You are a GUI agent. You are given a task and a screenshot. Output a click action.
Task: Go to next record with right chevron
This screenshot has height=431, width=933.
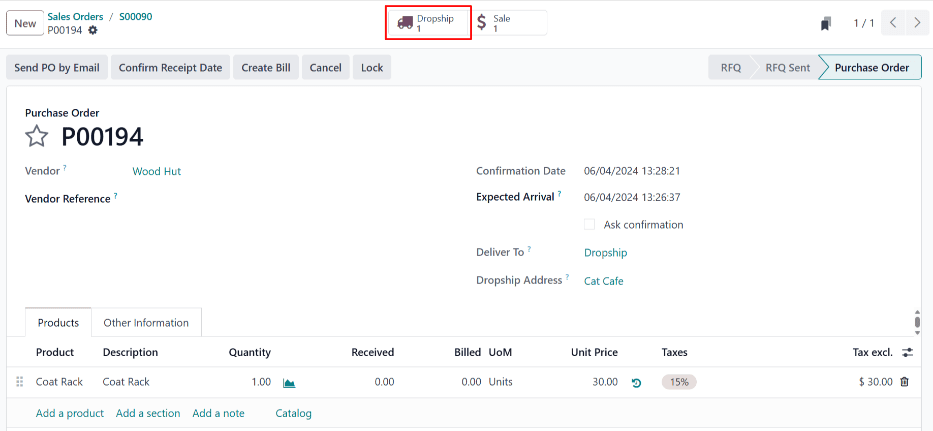(917, 23)
